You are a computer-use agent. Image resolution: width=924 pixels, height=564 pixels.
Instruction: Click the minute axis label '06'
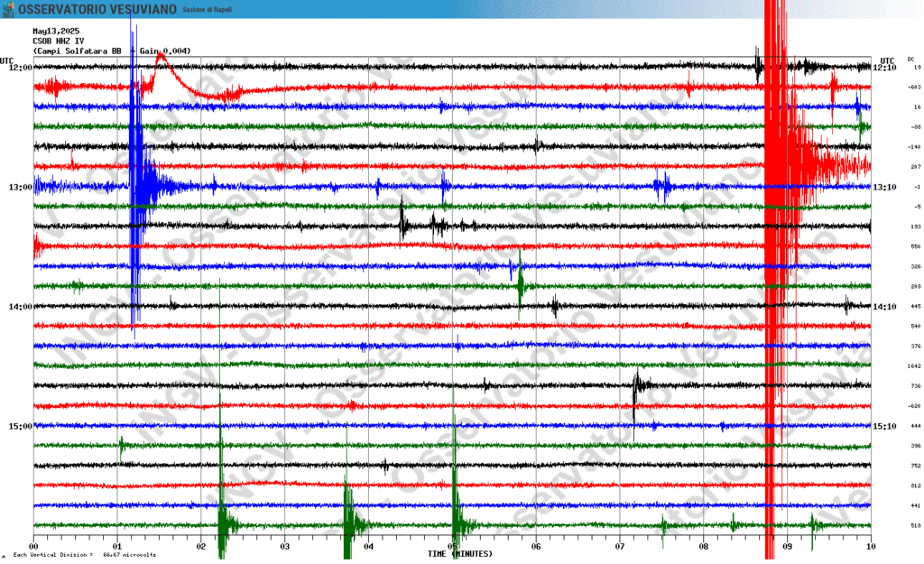coord(536,547)
